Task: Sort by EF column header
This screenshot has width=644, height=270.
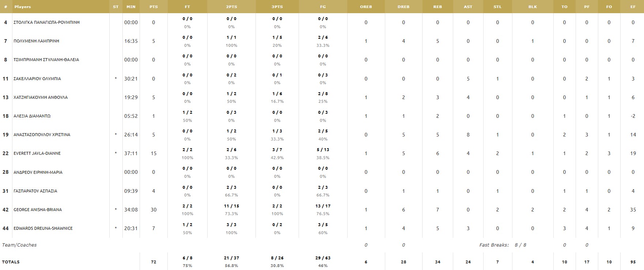Action: (x=633, y=7)
